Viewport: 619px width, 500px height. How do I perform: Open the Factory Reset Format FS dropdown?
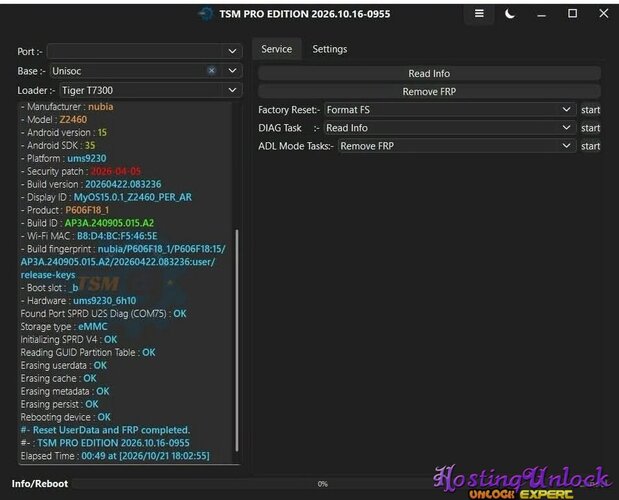(450, 110)
